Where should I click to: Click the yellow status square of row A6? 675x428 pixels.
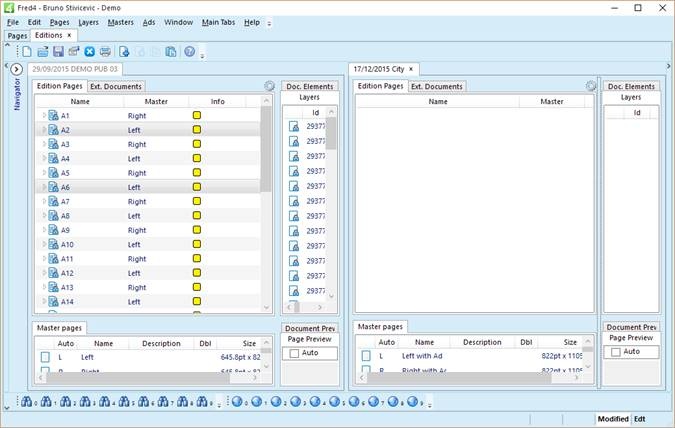point(197,187)
